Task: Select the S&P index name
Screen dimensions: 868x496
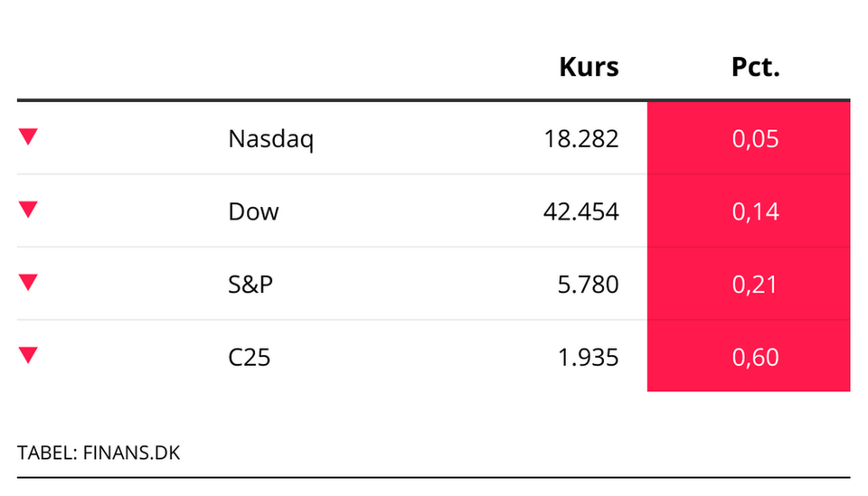Action: click(250, 285)
